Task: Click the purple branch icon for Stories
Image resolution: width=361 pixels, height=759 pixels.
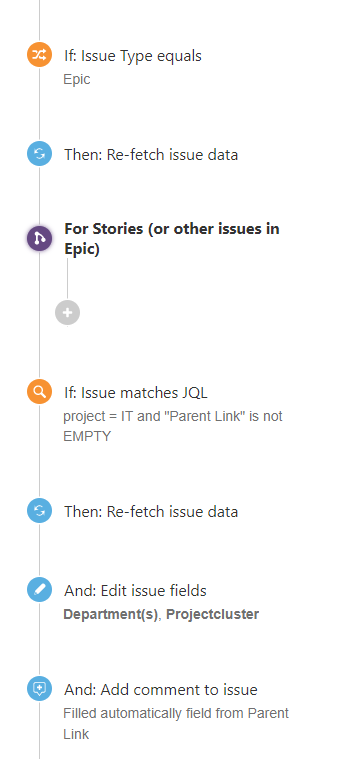Action: [x=39, y=238]
